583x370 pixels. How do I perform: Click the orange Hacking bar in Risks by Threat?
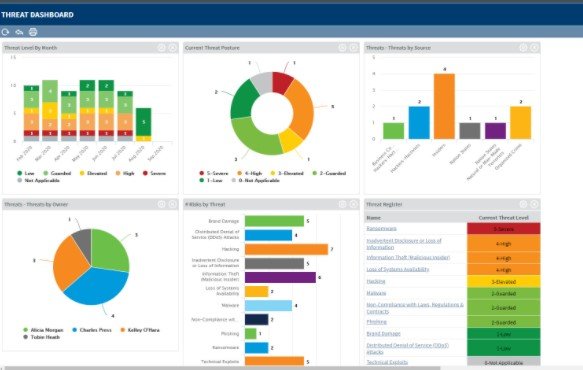pos(286,249)
